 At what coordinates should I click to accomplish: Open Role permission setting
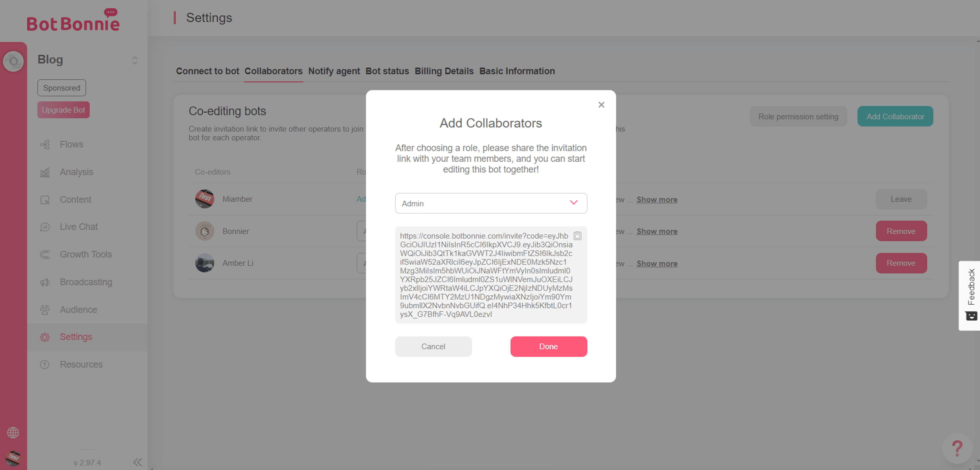tap(798, 116)
